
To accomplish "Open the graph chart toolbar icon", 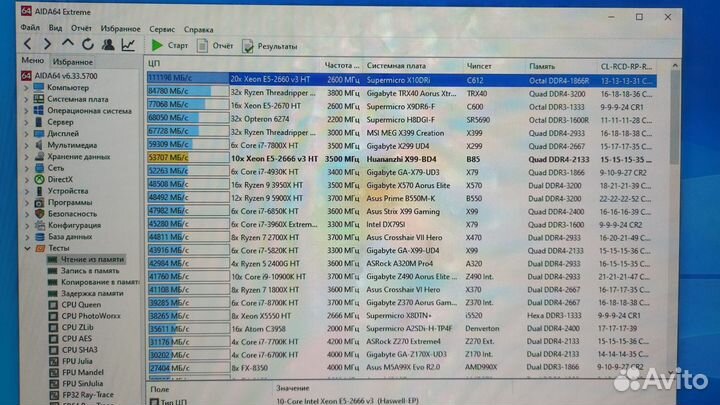I will point(128,45).
